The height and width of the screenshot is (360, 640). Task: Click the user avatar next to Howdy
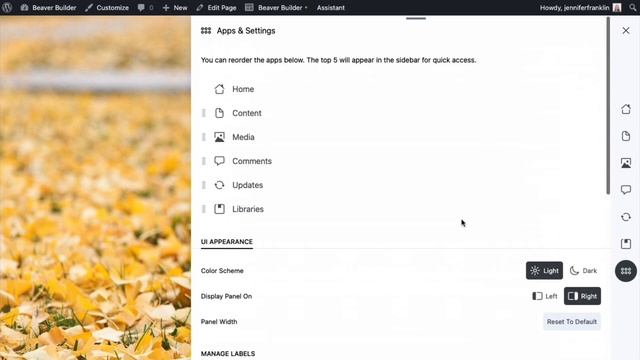(x=617, y=7)
